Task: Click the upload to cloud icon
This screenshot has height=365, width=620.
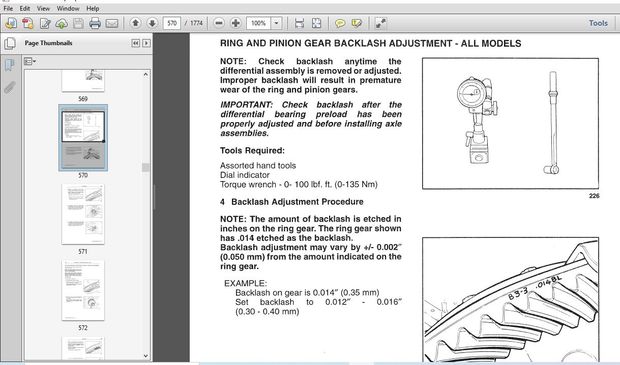Action: (x=62, y=23)
